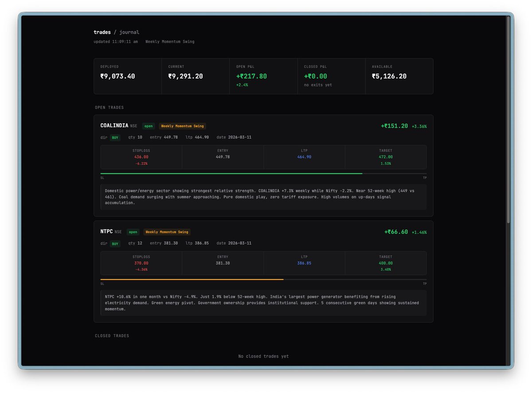Image resolution: width=532 pixels, height=393 pixels.
Task: Click the COALINDIA stoploss 436.00 value
Action: click(141, 157)
